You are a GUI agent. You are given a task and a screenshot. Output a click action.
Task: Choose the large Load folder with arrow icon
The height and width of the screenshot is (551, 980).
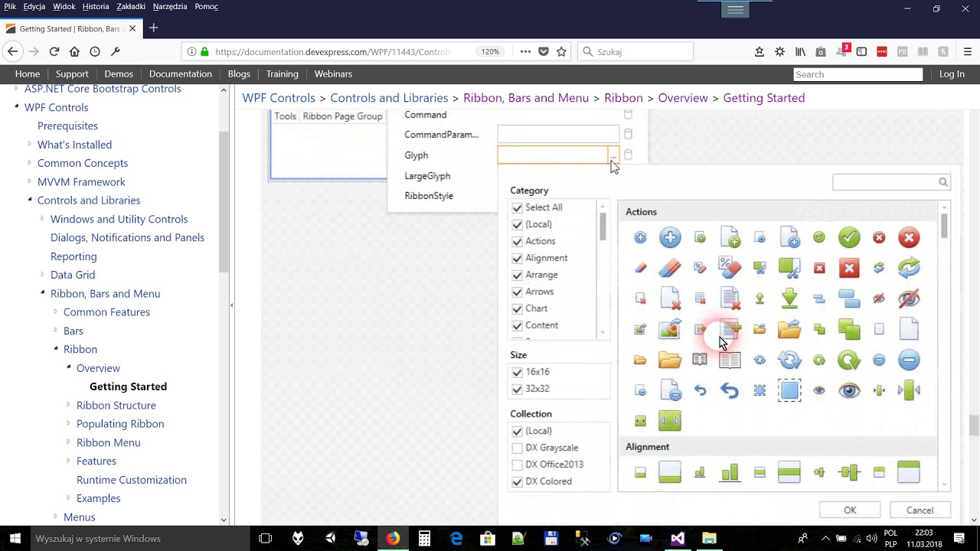[x=789, y=329]
